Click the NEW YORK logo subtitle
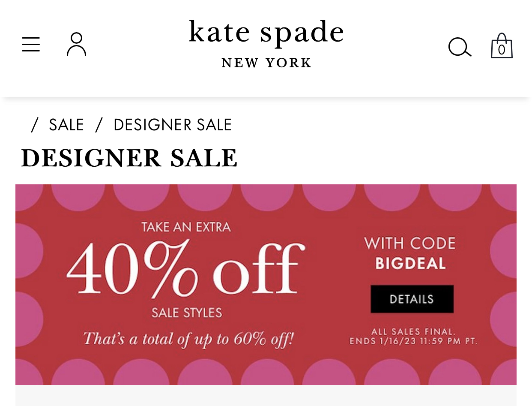Image resolution: width=532 pixels, height=406 pixels. click(x=266, y=63)
